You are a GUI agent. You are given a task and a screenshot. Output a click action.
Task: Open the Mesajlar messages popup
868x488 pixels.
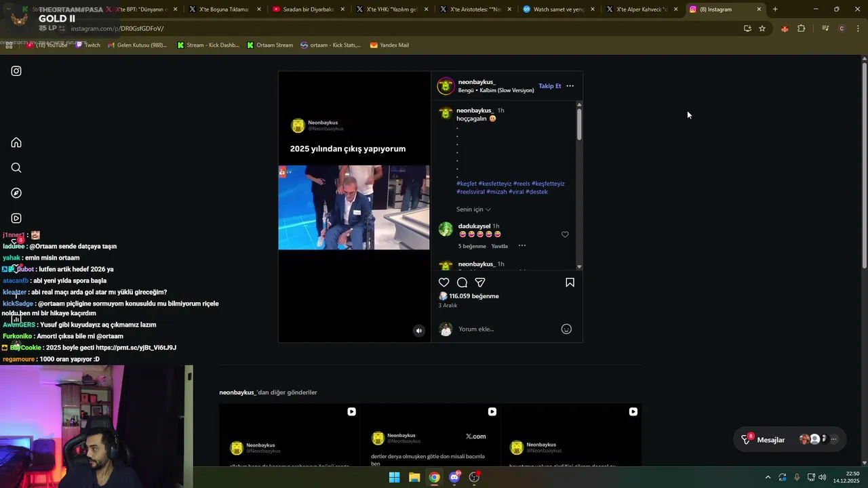coord(770,440)
